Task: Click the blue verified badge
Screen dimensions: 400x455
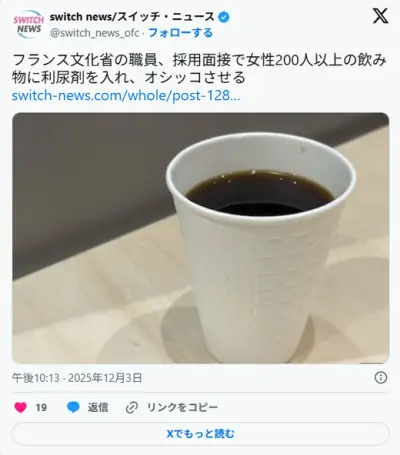Action: click(x=223, y=17)
